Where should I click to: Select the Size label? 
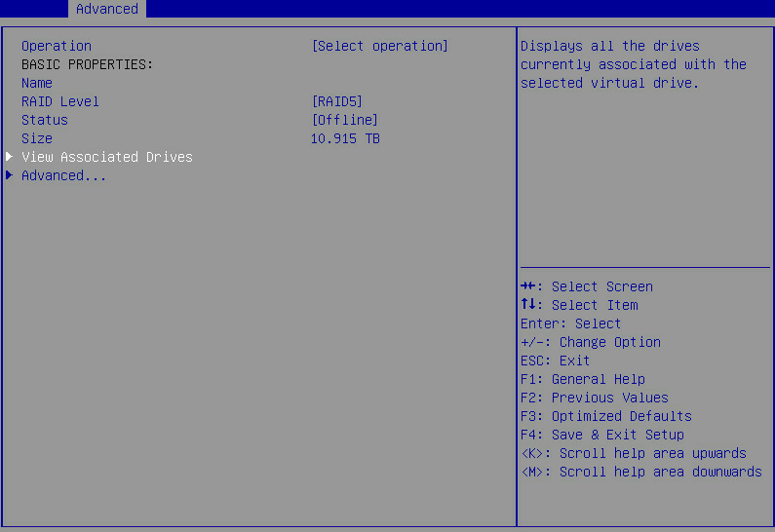tap(37, 138)
